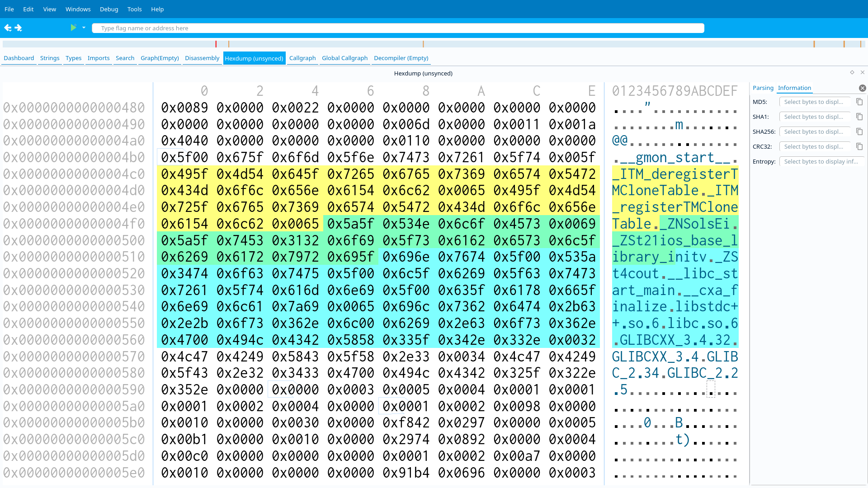Screen dimensions: 868x488
Task: Copy the MD5 hash value
Action: tap(859, 102)
